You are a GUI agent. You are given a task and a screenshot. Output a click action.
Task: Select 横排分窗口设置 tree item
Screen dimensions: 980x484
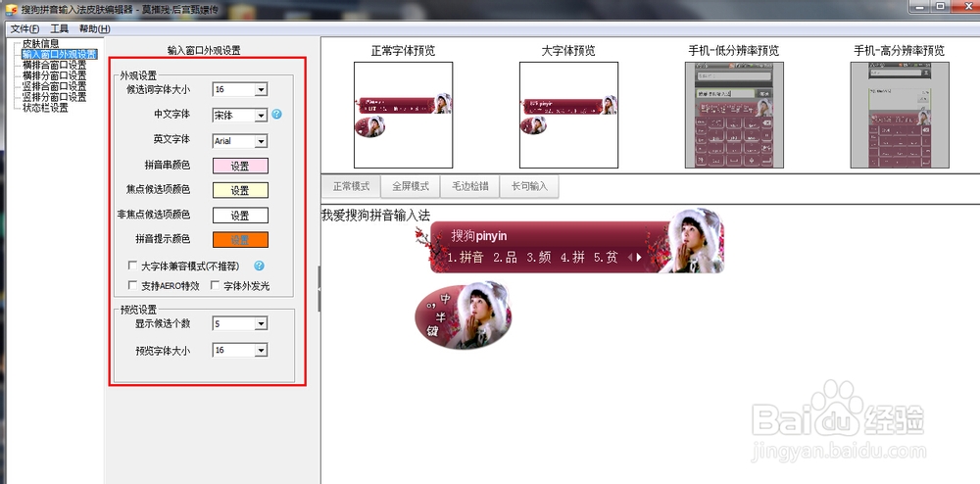[54, 75]
